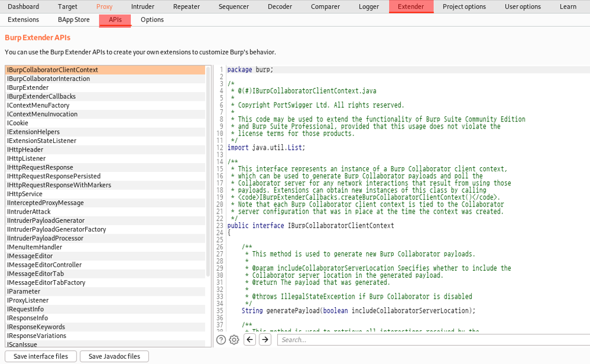Select IExtensionHelpers in the list

(x=105, y=131)
